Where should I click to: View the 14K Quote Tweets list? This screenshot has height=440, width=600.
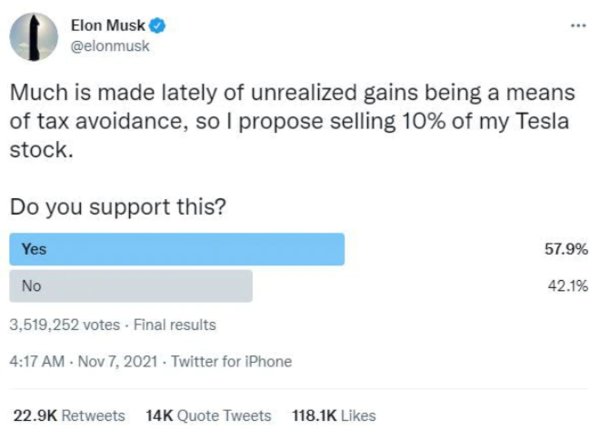(208, 415)
